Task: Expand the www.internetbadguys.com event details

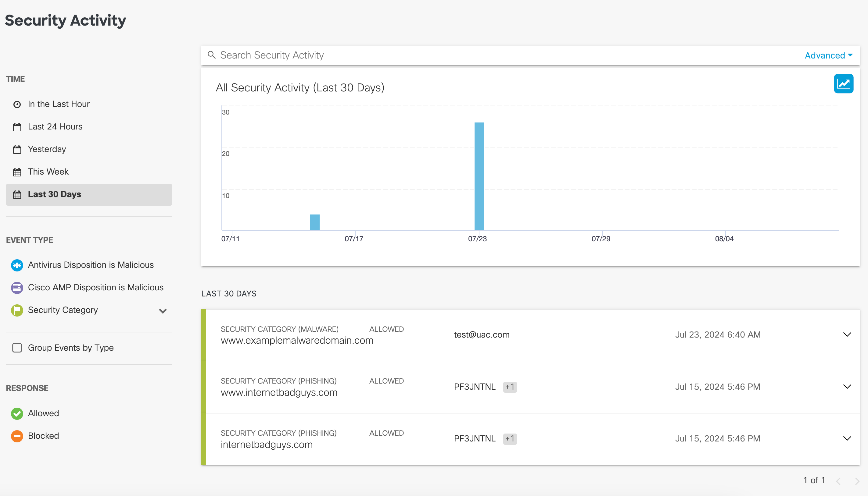Action: pos(847,387)
